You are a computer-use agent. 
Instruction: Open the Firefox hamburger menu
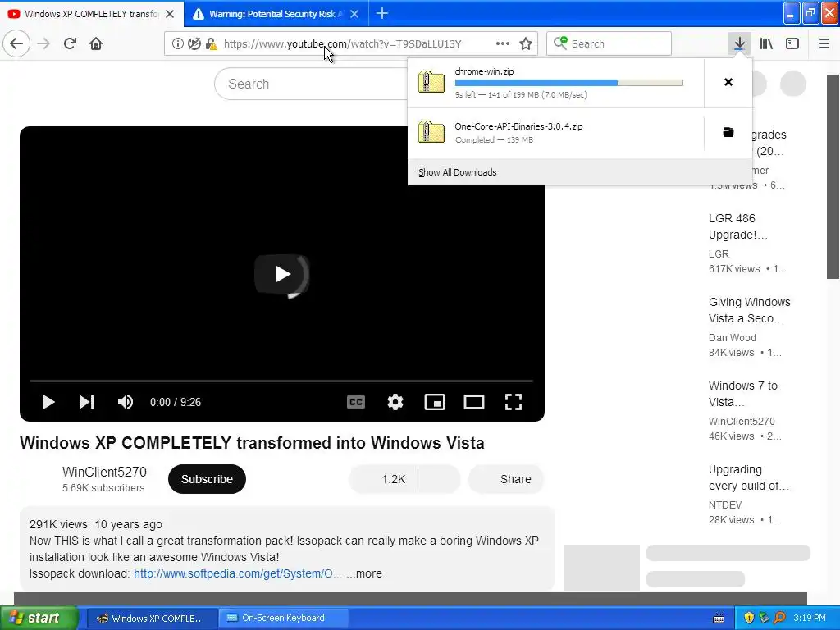point(824,43)
